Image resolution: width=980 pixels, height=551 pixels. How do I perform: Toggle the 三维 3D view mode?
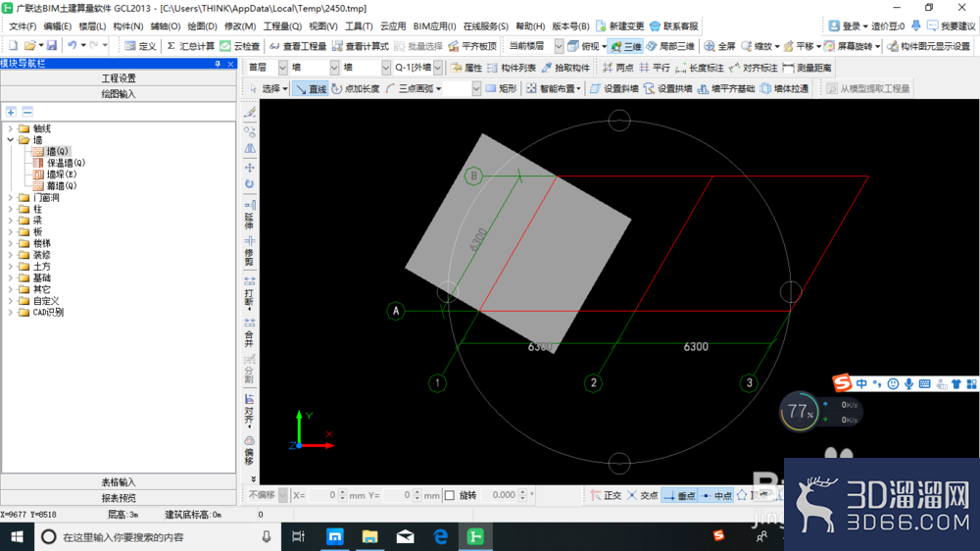(626, 46)
